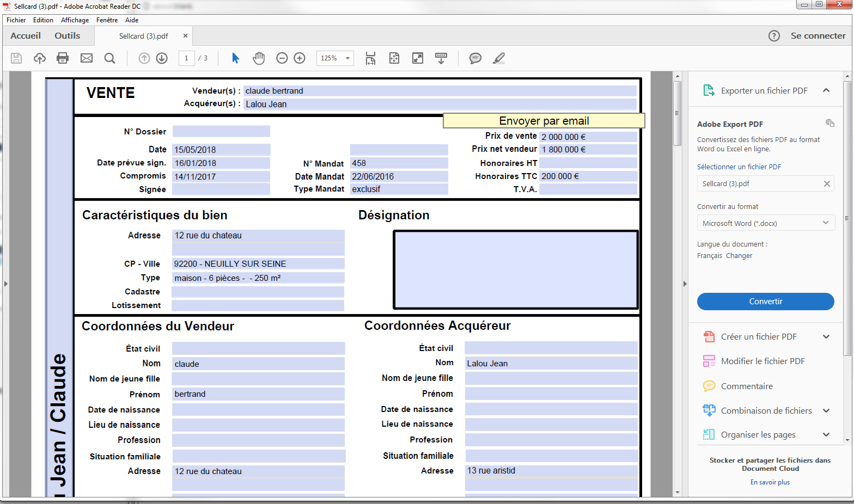The width and height of the screenshot is (854, 504).
Task: Open the Microsoft Word format dropdown
Action: (765, 223)
